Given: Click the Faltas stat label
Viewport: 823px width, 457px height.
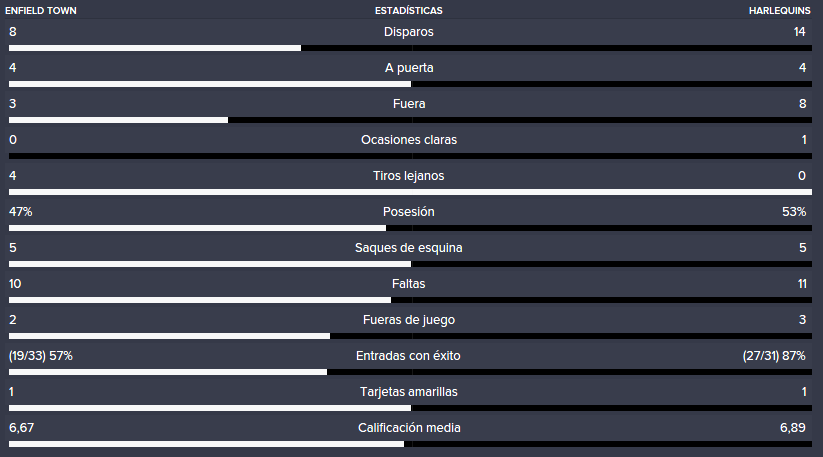Looking at the screenshot, I should [409, 284].
